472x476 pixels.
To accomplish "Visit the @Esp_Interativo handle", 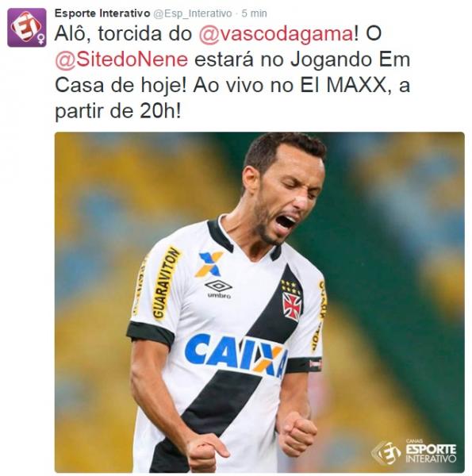I will (193, 13).
